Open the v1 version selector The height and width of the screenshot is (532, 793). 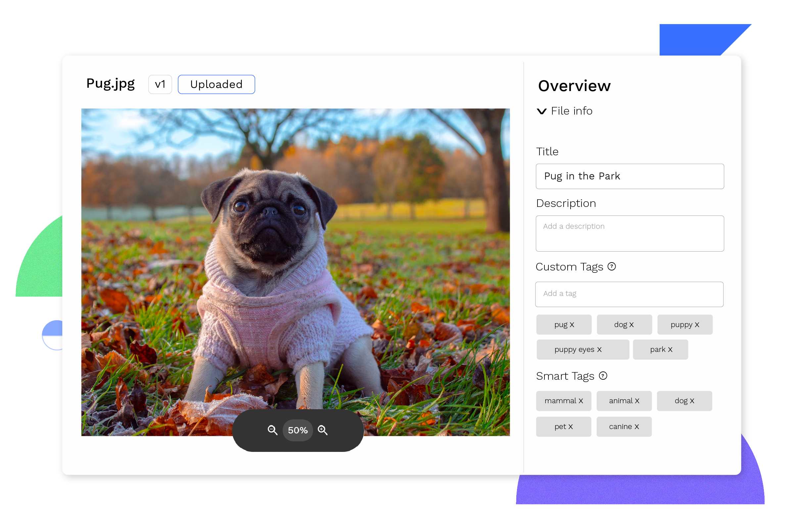pyautogui.click(x=160, y=84)
